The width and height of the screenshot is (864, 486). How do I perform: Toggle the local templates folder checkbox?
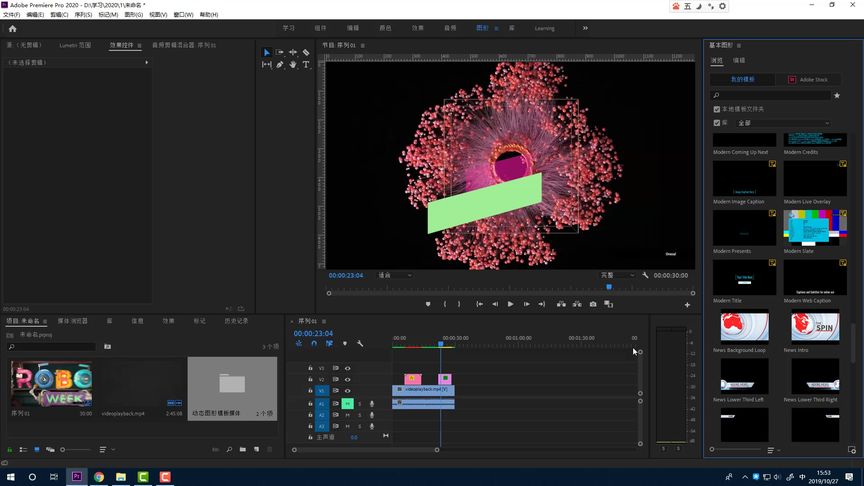tap(716, 109)
